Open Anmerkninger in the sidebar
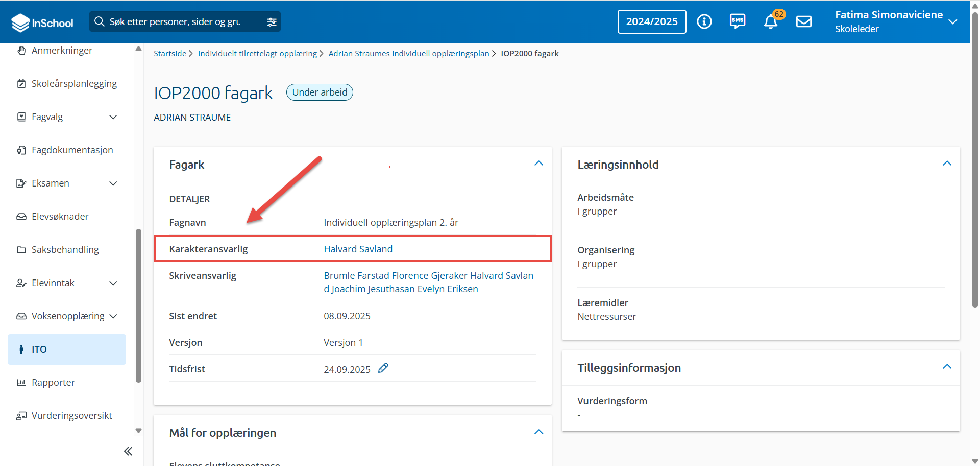This screenshot has height=466, width=980. [x=62, y=50]
